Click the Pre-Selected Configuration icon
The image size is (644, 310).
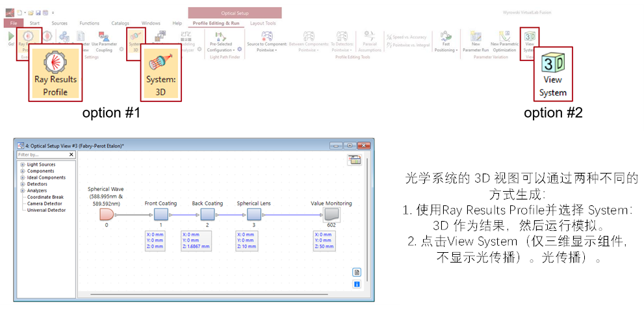220,36
